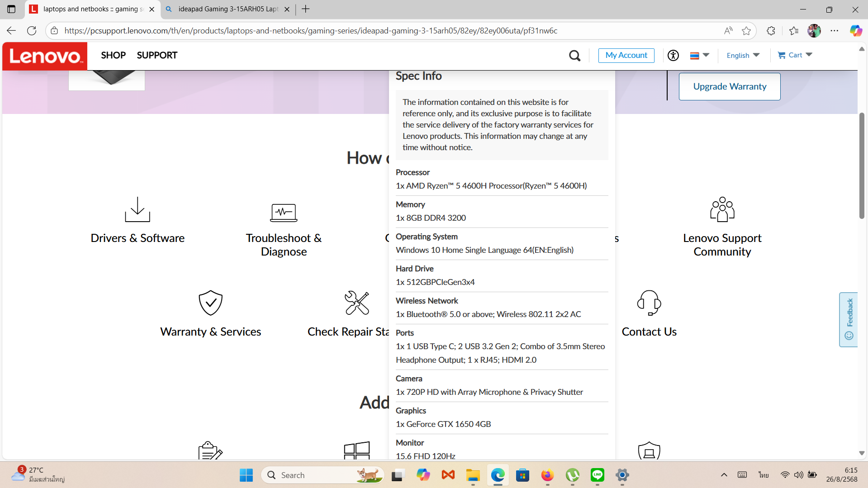
Task: Show hidden system tray icons
Action: [724, 475]
